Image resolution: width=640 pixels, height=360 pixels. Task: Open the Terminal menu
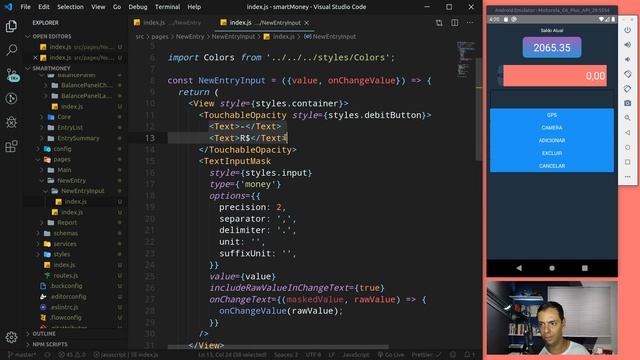167,7
